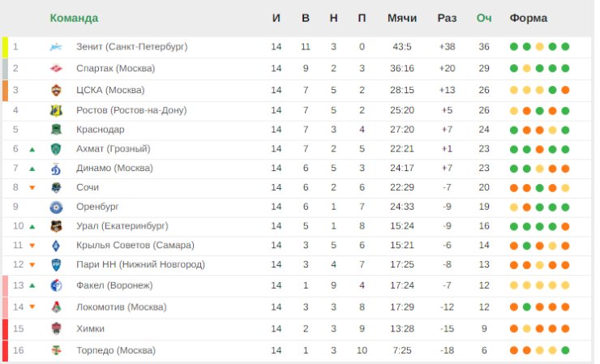This screenshot has width=600, height=364.
Task: Click Химки first orange form dot
Action: (514, 329)
